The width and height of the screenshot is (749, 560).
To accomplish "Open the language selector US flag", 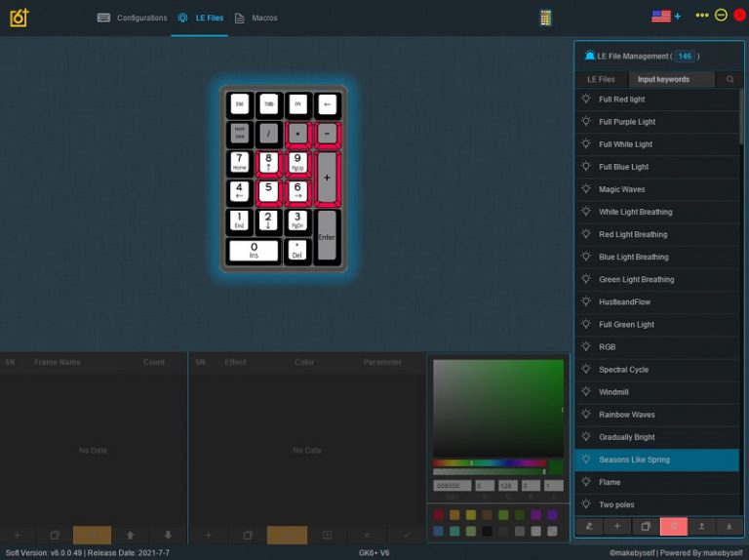I will click(661, 16).
